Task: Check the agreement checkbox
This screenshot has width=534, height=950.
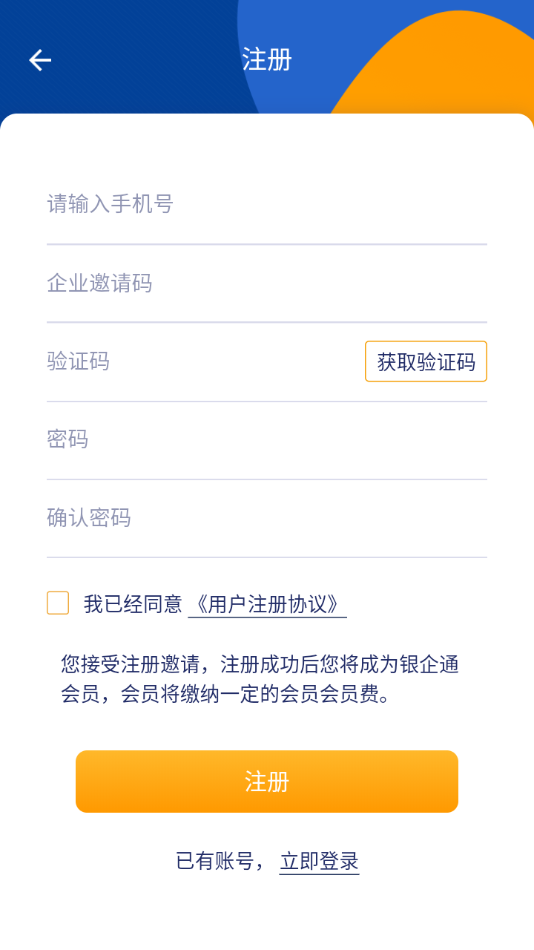Action: tap(58, 603)
